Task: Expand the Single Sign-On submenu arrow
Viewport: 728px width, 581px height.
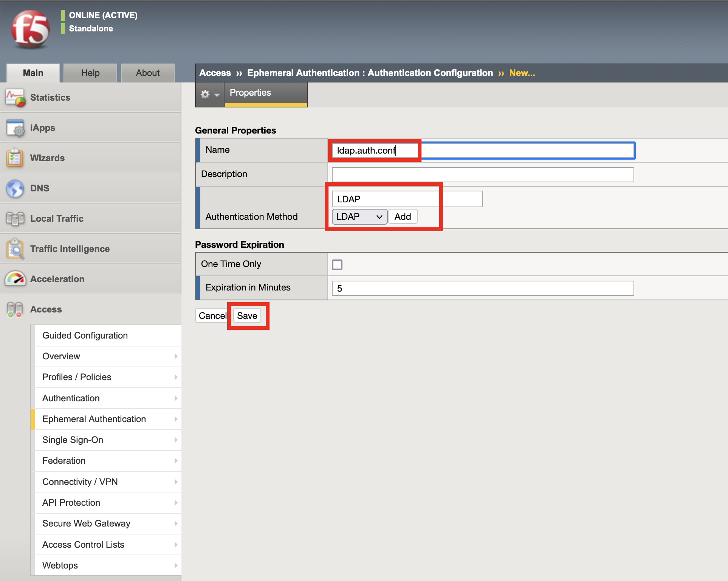Action: click(176, 440)
